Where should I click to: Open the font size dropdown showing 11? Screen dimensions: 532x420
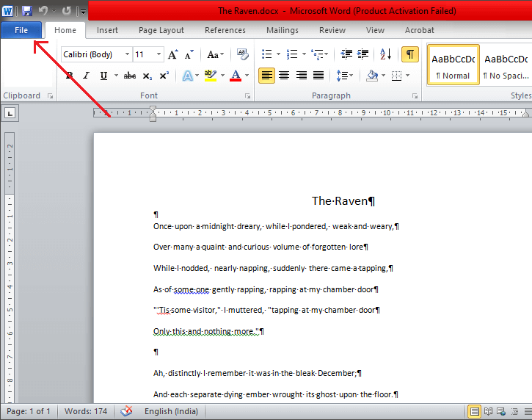(x=158, y=54)
